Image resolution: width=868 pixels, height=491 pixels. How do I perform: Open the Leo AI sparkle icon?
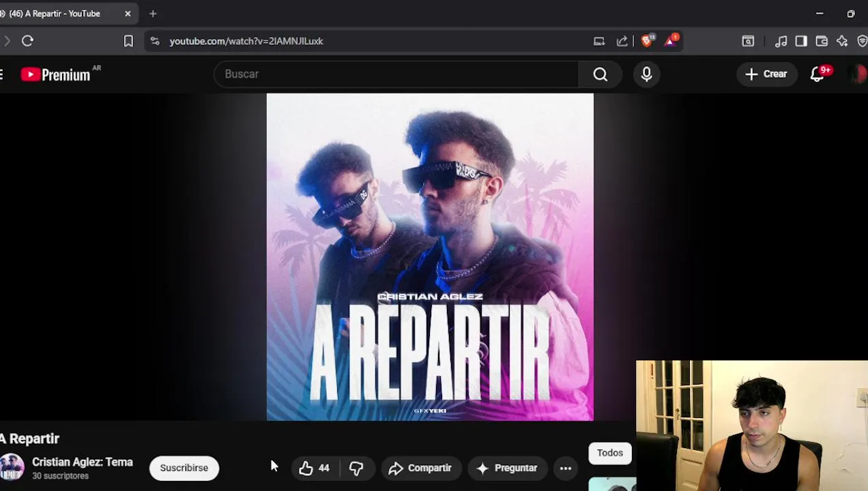click(x=842, y=41)
